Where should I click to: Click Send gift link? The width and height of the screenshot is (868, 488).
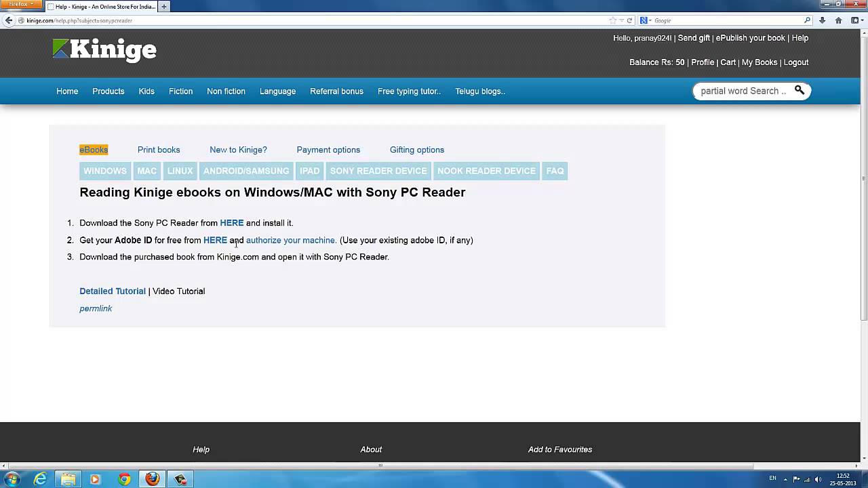[x=694, y=39]
